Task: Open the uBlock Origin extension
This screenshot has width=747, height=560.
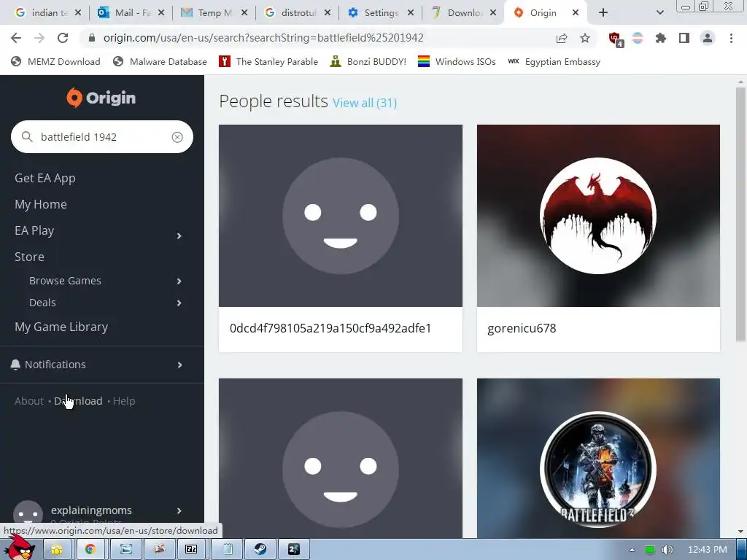Action: point(616,39)
